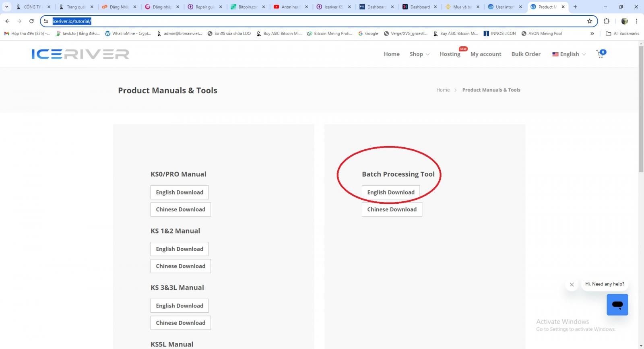The height and width of the screenshot is (349, 644).
Task: Download KS 3&3L Manual in English
Action: [x=180, y=306]
